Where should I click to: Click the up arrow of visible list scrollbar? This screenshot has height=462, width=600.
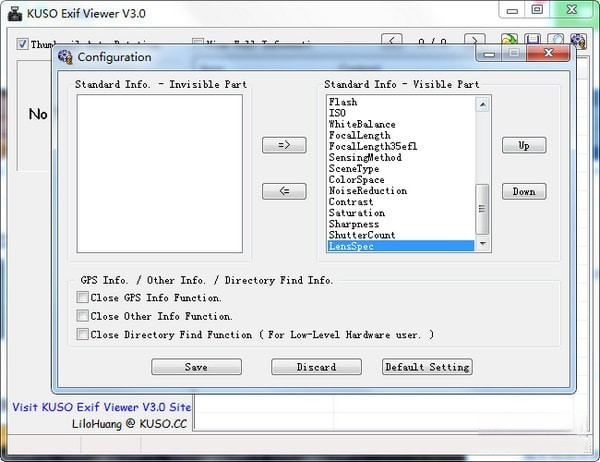[x=483, y=104]
